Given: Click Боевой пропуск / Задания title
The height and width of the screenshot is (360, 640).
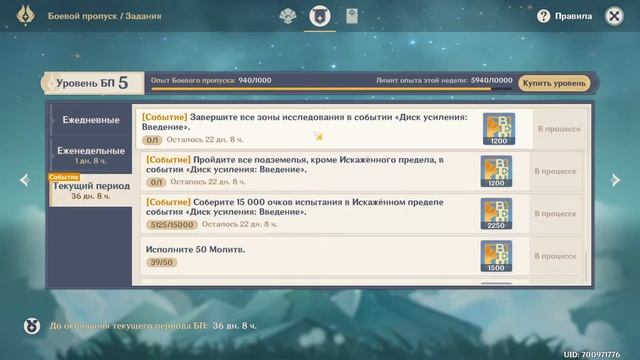Looking at the screenshot, I should click(104, 16).
